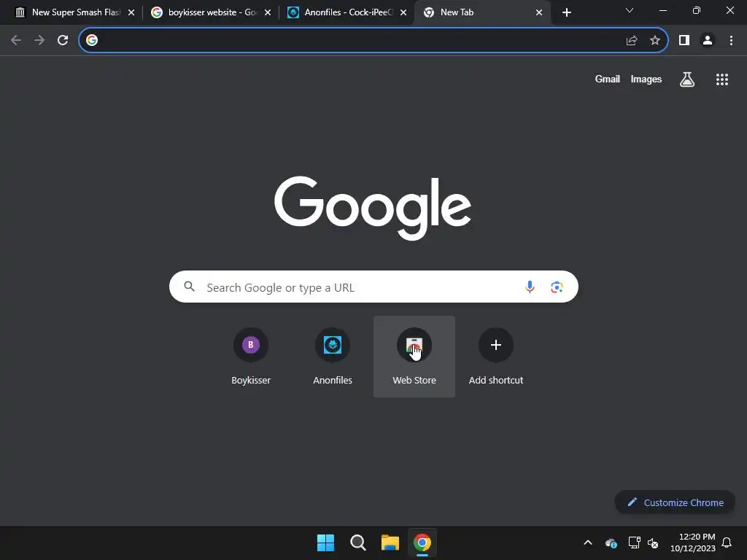Reload the current page
The image size is (747, 560).
point(63,41)
